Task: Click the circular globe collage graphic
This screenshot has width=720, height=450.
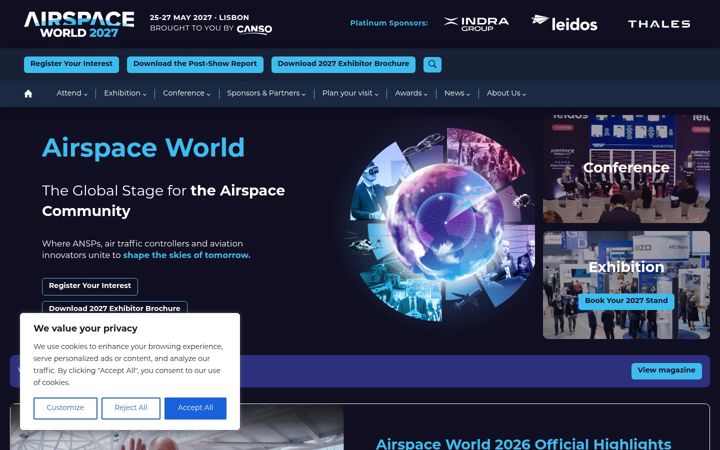Action: pyautogui.click(x=442, y=224)
